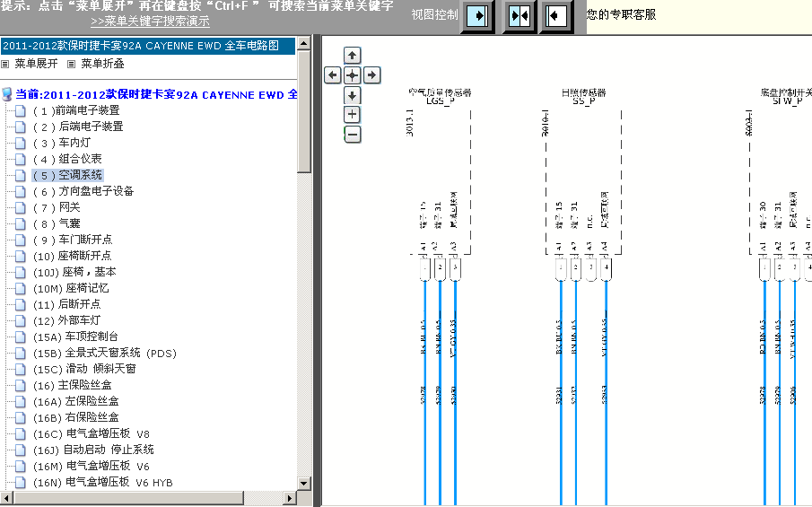The width and height of the screenshot is (812, 507).
Task: Click the tree vertical scrollbar thumb
Action: pyautogui.click(x=304, y=111)
